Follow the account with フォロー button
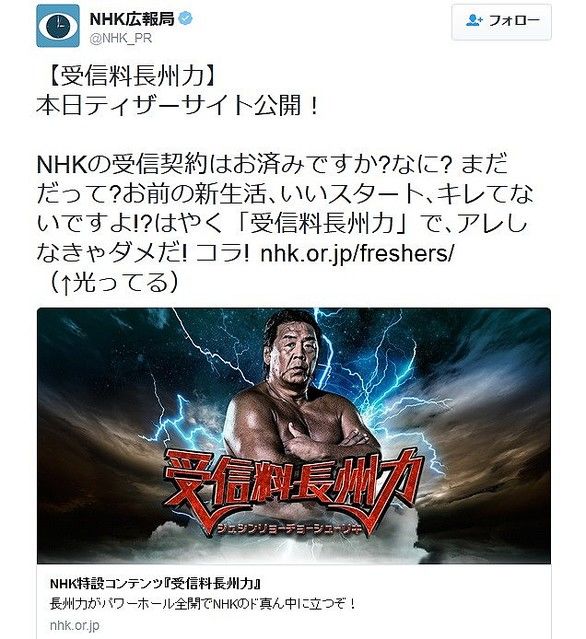Screen dimensions: 586x639 (501, 23)
